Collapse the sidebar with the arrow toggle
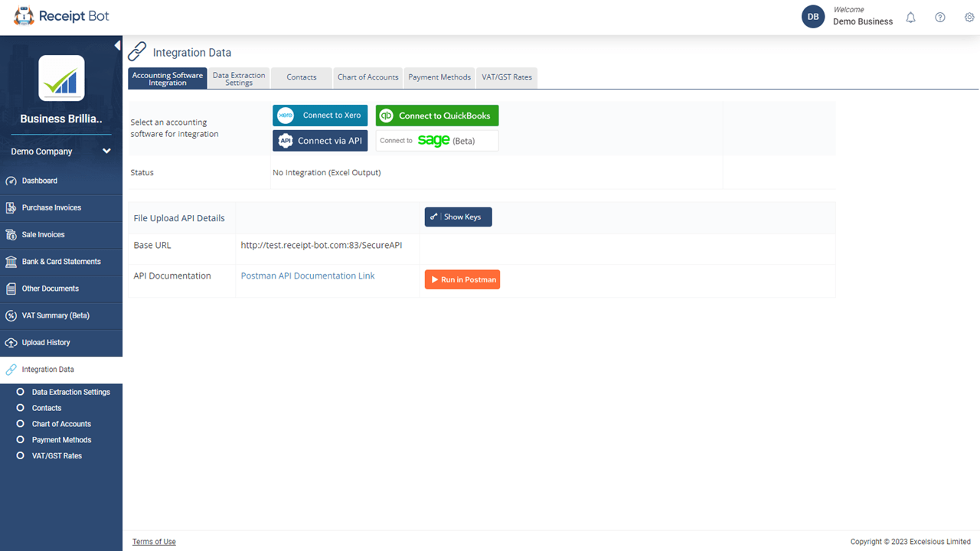This screenshot has height=551, width=980. tap(117, 45)
